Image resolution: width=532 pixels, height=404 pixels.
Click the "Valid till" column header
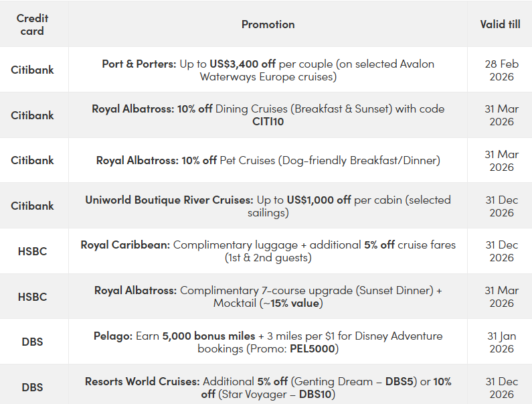(500, 24)
